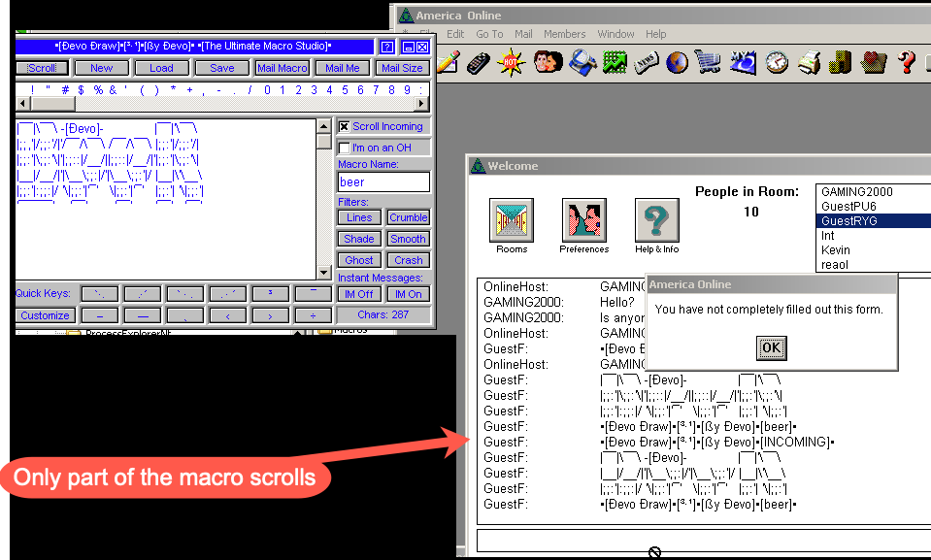Click the globe internet icon

coord(677,62)
